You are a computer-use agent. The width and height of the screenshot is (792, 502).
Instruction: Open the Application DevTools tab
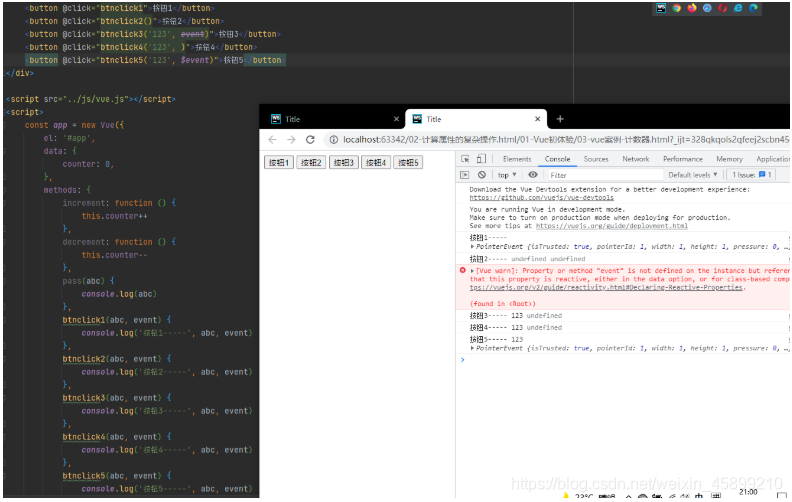[x=772, y=159]
